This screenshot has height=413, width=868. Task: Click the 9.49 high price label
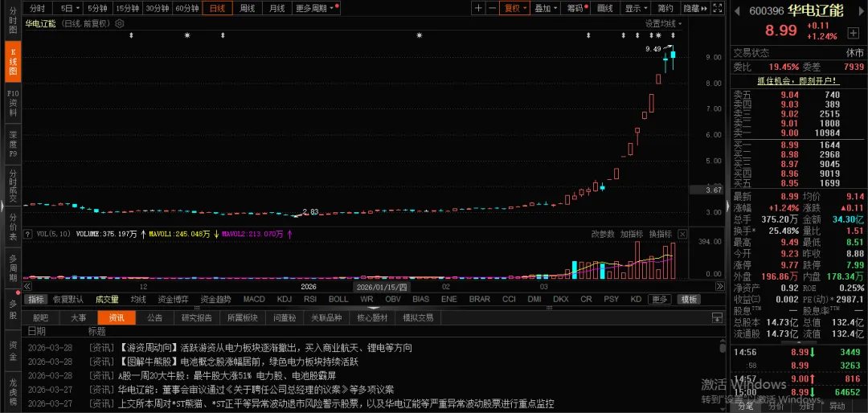point(653,49)
